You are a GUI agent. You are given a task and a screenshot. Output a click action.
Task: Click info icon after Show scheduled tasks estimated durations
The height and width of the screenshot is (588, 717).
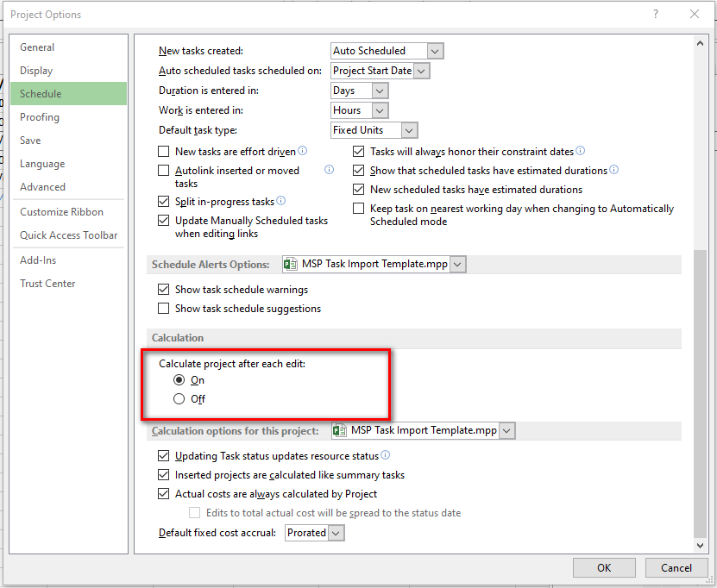(614, 170)
